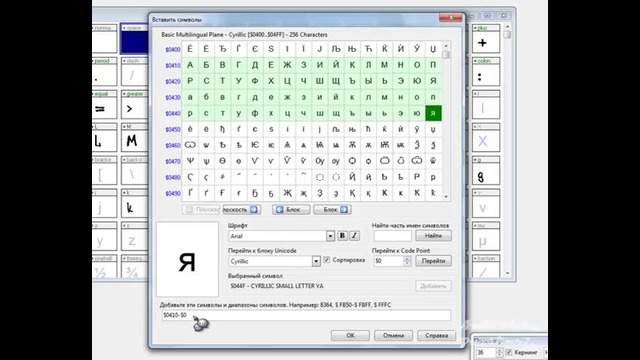Image resolution: width=640 pixels, height=360 pixels.
Task: Toggle bold font style button B
Action: pos(342,236)
